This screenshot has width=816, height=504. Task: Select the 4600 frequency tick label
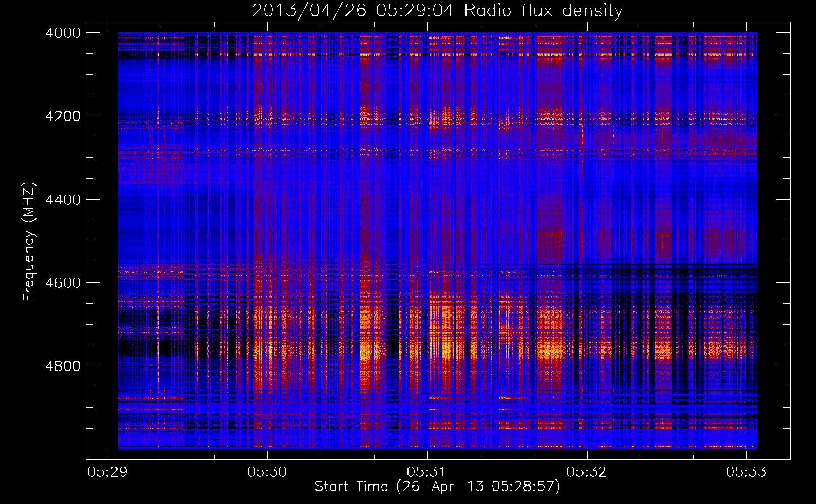[63, 283]
